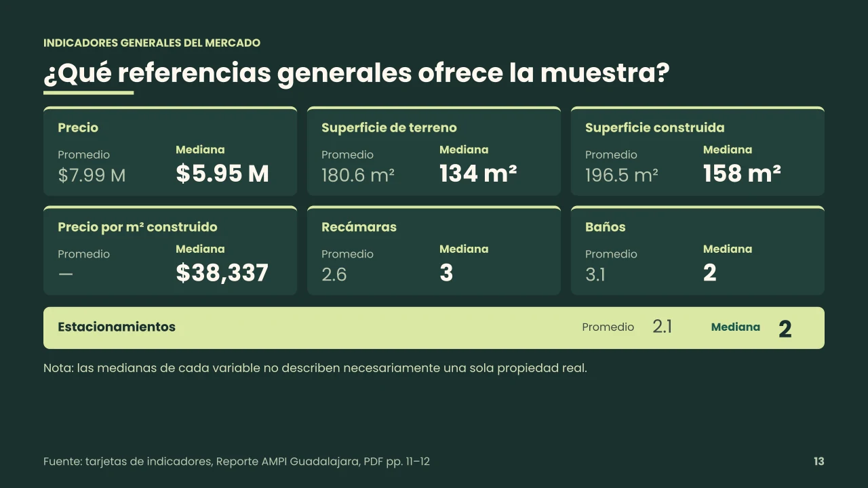Click the Mediana label in the Precio card
Screen dimensions: 868x488
point(200,150)
